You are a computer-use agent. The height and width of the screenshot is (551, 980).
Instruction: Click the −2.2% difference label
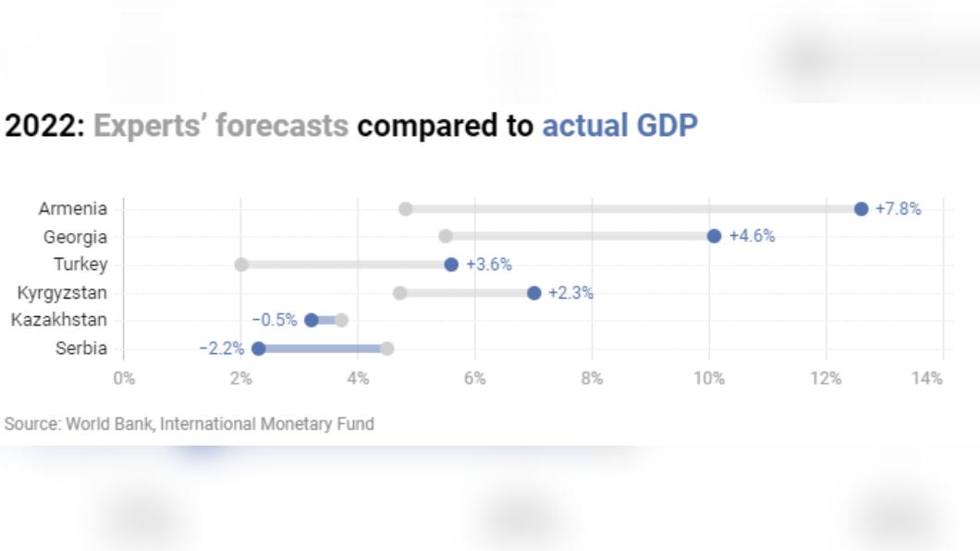pos(222,349)
